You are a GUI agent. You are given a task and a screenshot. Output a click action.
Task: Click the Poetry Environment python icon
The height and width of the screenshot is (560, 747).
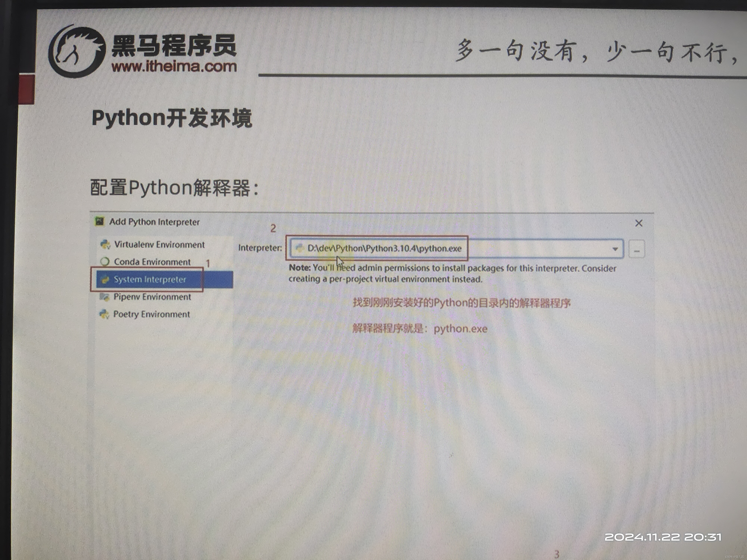pyautogui.click(x=104, y=314)
